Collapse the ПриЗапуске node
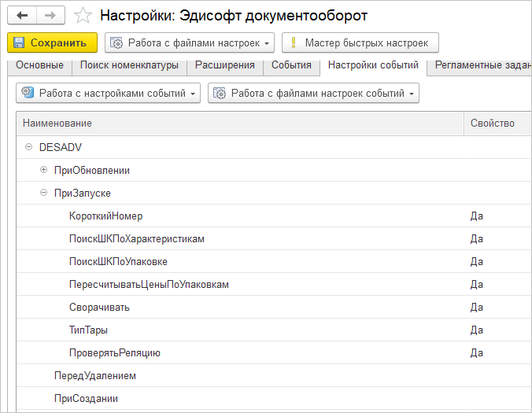Image resolution: width=532 pixels, height=413 pixels. (x=44, y=193)
